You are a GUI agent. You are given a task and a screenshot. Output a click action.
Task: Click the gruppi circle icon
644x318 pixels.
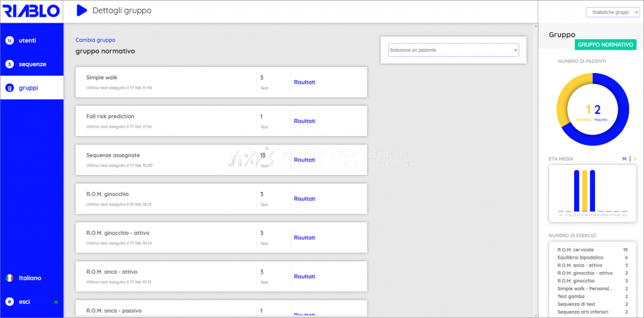click(x=9, y=88)
